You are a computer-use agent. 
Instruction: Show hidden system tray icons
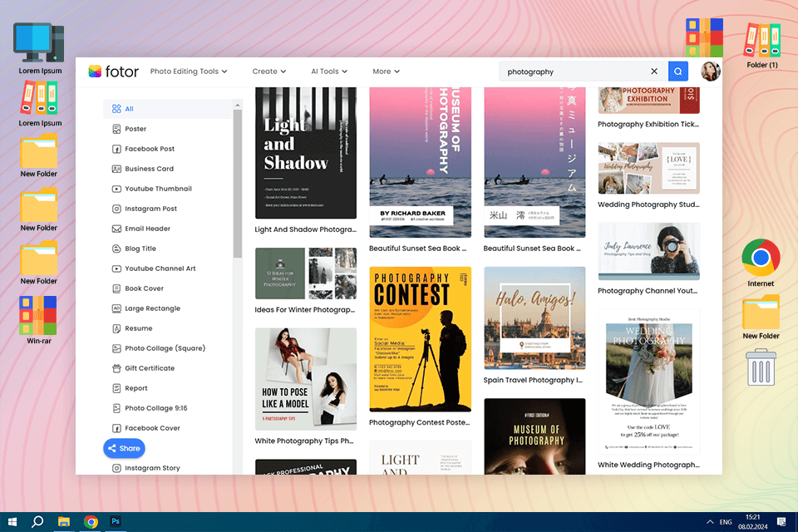click(x=709, y=522)
